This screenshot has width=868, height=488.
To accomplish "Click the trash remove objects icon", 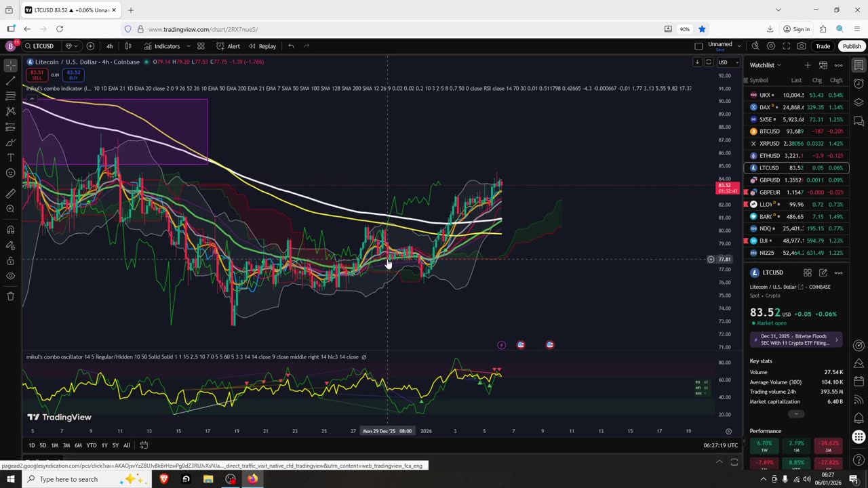I will click(10, 296).
